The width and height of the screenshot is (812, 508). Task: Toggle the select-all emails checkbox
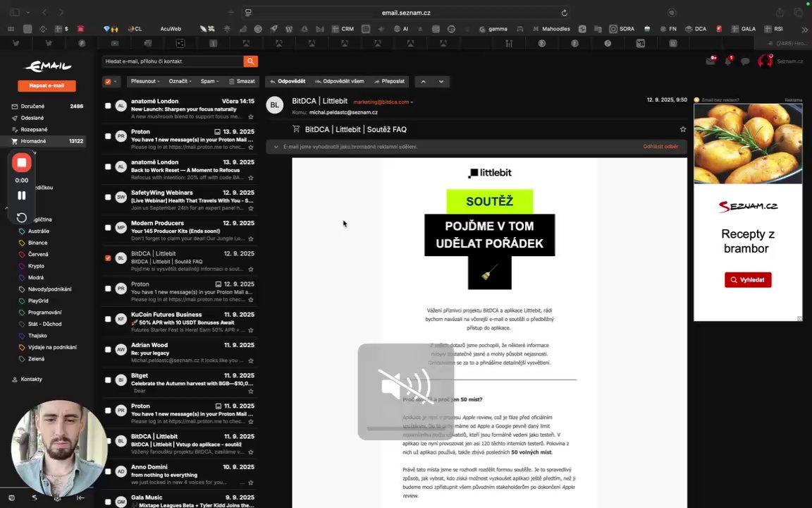tap(108, 81)
